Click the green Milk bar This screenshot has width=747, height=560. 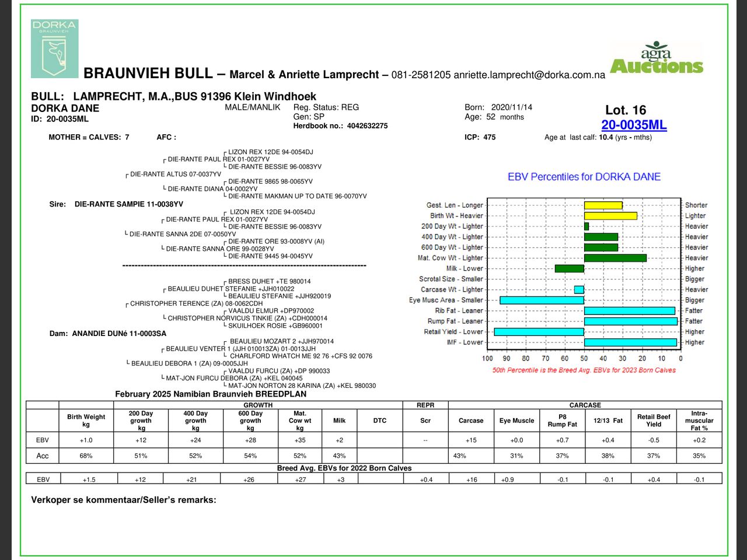[569, 268]
